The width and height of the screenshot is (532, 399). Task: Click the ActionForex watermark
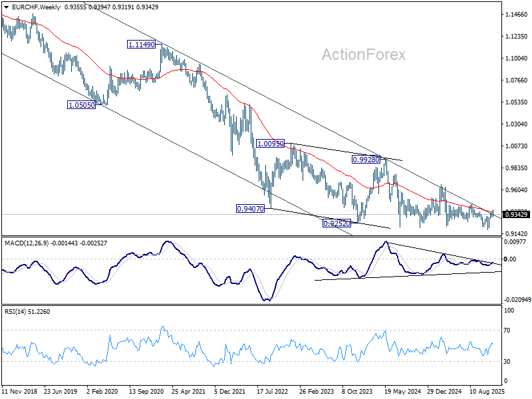click(363, 55)
